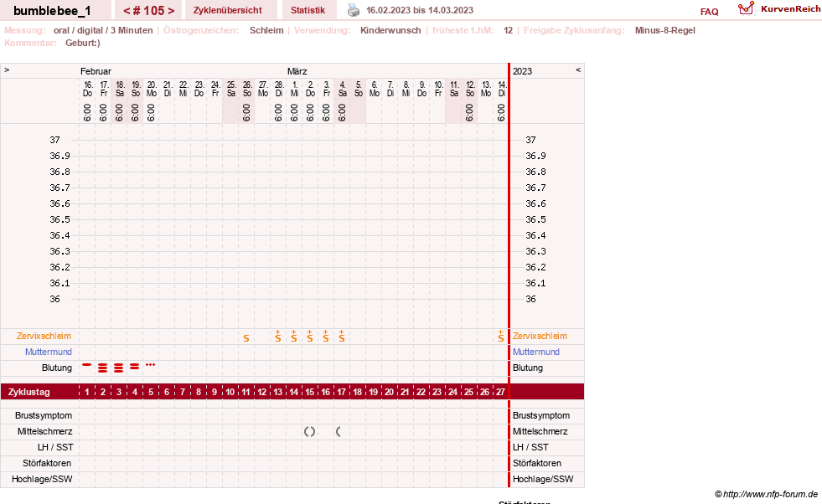Select the Minus-8-Regel setting value
822x504 pixels.
point(664,30)
